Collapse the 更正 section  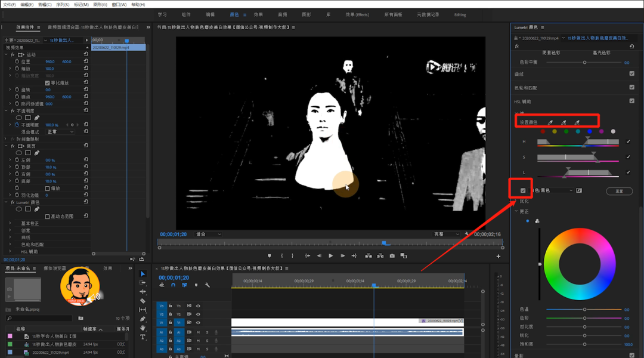point(516,211)
